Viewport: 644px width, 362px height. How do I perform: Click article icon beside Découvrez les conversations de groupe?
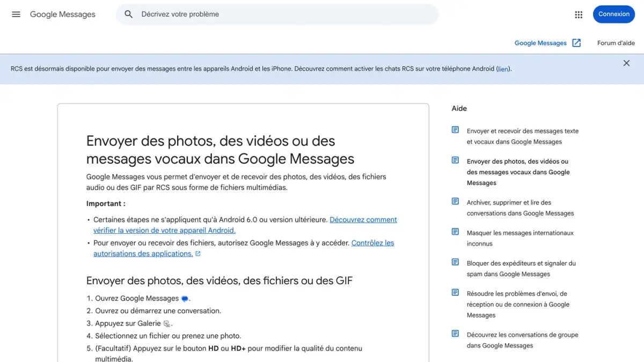(455, 334)
